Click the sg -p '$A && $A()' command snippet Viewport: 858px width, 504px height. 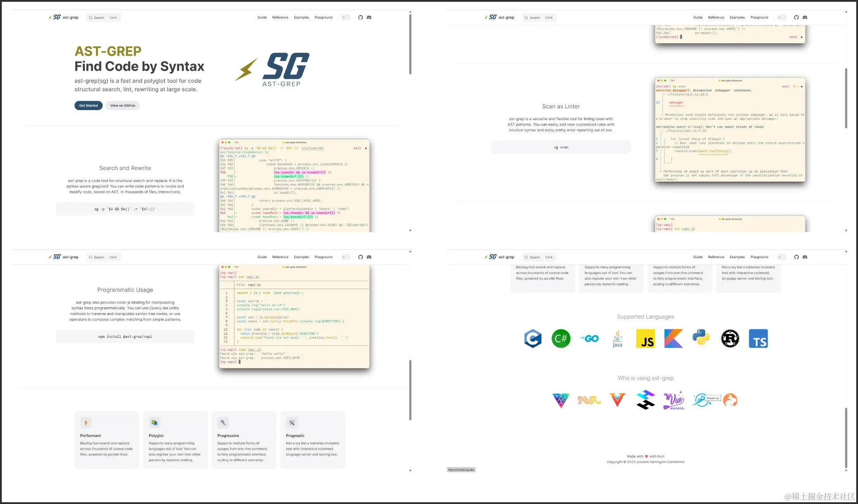pyautogui.click(x=125, y=209)
